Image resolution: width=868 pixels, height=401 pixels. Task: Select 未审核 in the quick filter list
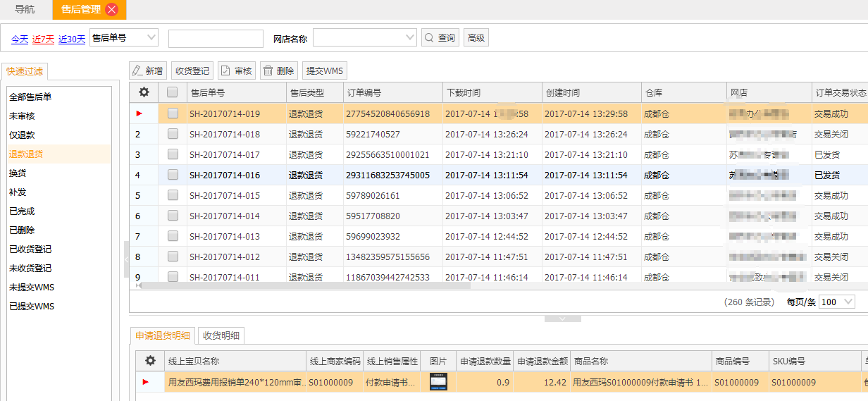pyautogui.click(x=22, y=116)
